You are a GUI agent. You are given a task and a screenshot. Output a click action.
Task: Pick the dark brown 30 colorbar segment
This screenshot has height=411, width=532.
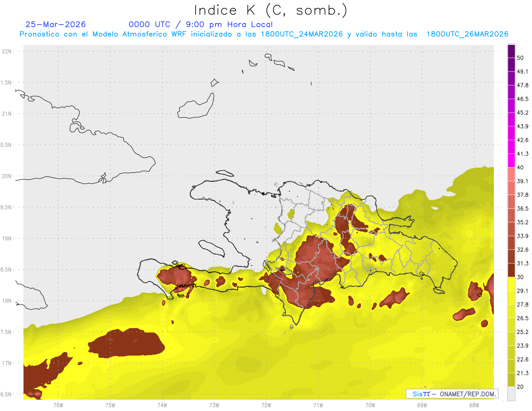[511, 270]
